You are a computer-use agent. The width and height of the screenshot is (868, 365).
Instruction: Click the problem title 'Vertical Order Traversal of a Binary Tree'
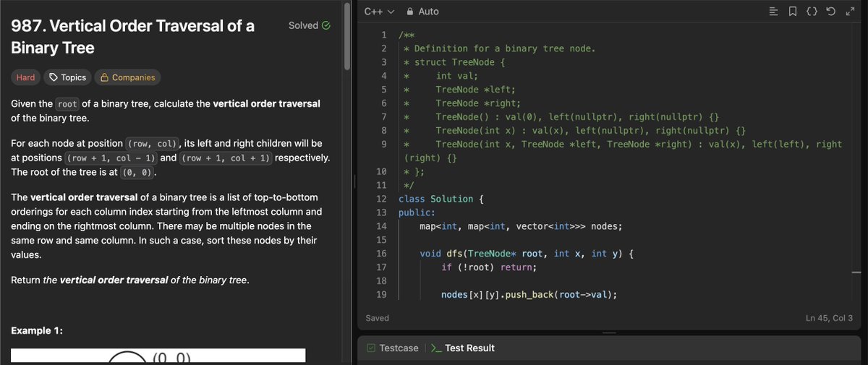pyautogui.click(x=132, y=38)
